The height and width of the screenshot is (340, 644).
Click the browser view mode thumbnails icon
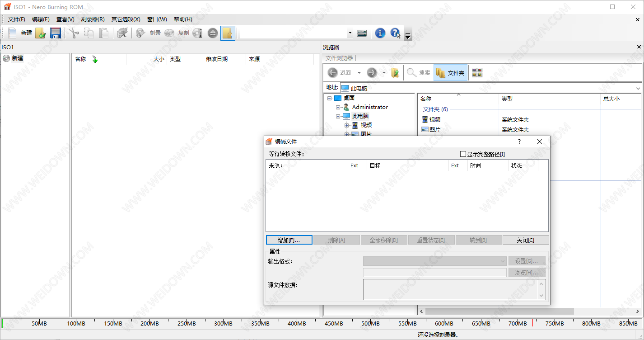pyautogui.click(x=477, y=72)
